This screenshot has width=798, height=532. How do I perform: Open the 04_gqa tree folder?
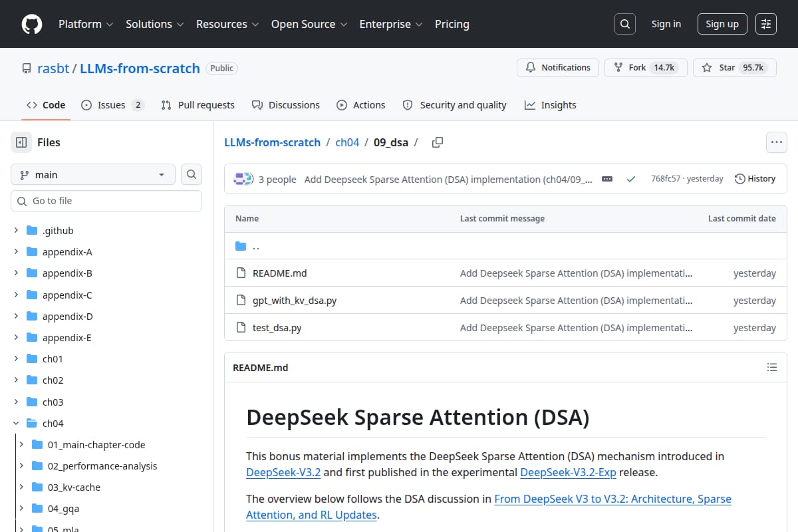63,509
